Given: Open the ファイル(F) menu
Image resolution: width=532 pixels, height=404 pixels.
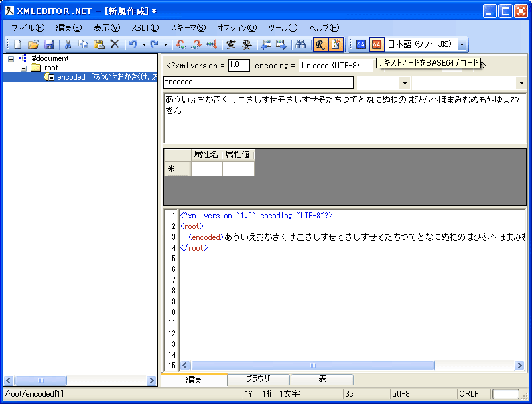Looking at the screenshot, I should click(28, 28).
